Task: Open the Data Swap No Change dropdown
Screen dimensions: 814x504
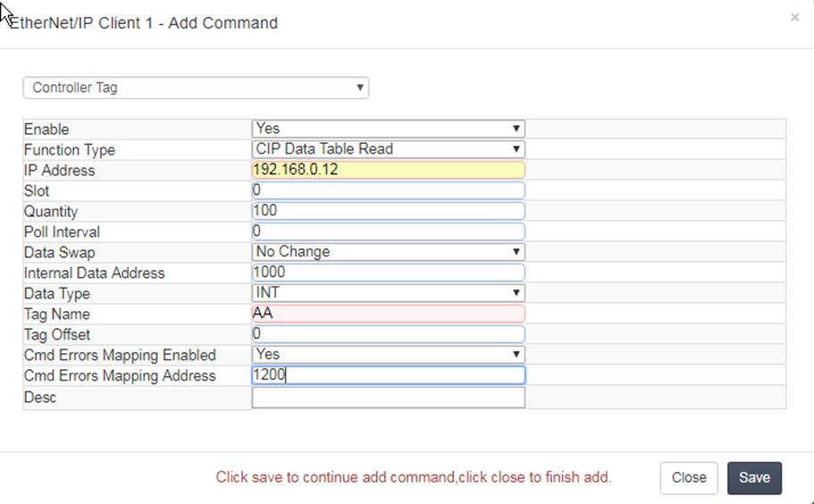Action: point(389,252)
